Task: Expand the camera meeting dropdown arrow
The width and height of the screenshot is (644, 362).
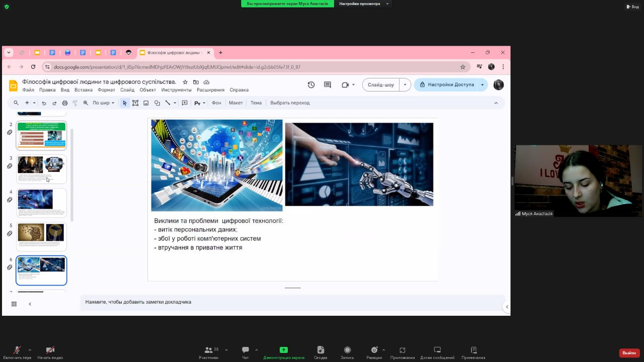Action: [354, 85]
